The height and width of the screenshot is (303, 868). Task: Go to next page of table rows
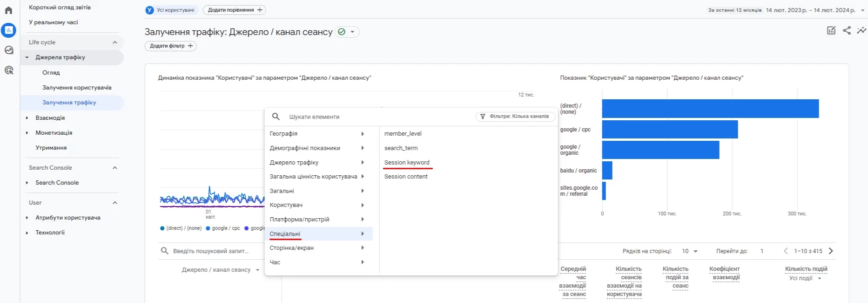tap(831, 251)
